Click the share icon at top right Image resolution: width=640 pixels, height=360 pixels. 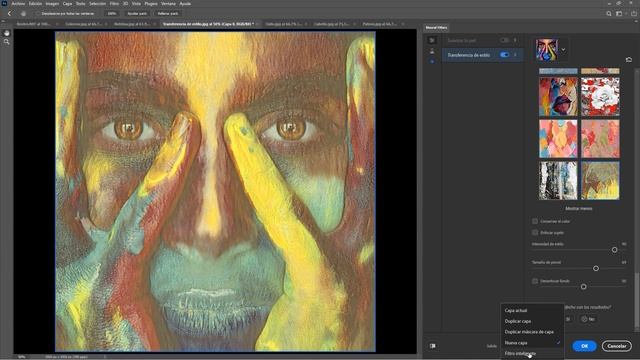pos(634,13)
